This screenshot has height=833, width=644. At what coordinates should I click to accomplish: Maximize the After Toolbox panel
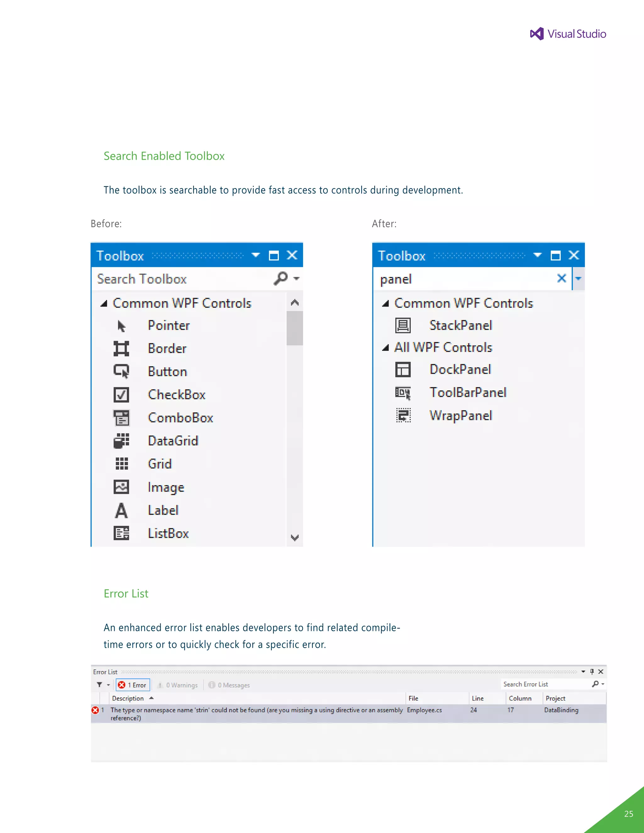[x=556, y=255]
